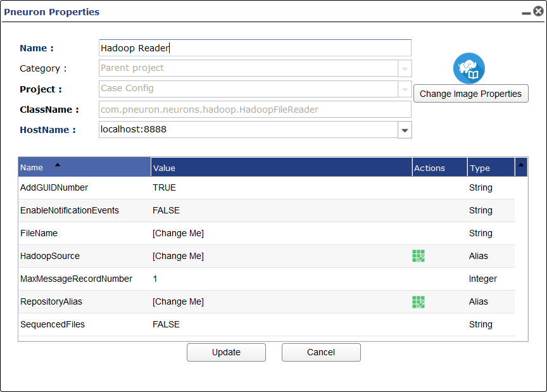This screenshot has width=547, height=392.
Task: Open the Project dropdown arrow
Action: (405, 89)
